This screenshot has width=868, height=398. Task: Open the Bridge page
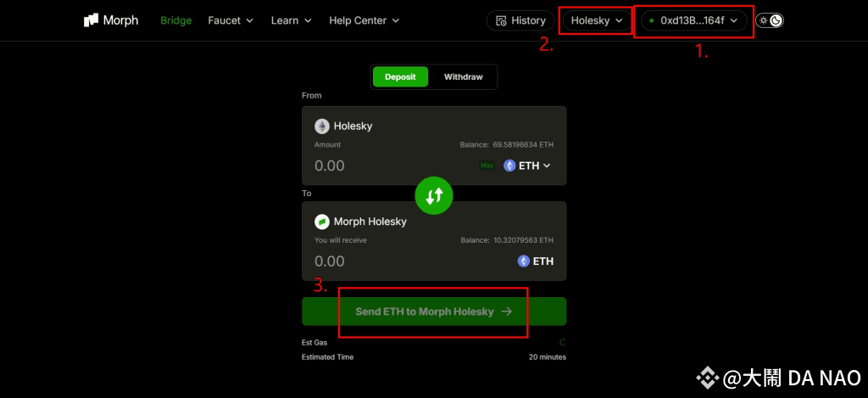176,20
